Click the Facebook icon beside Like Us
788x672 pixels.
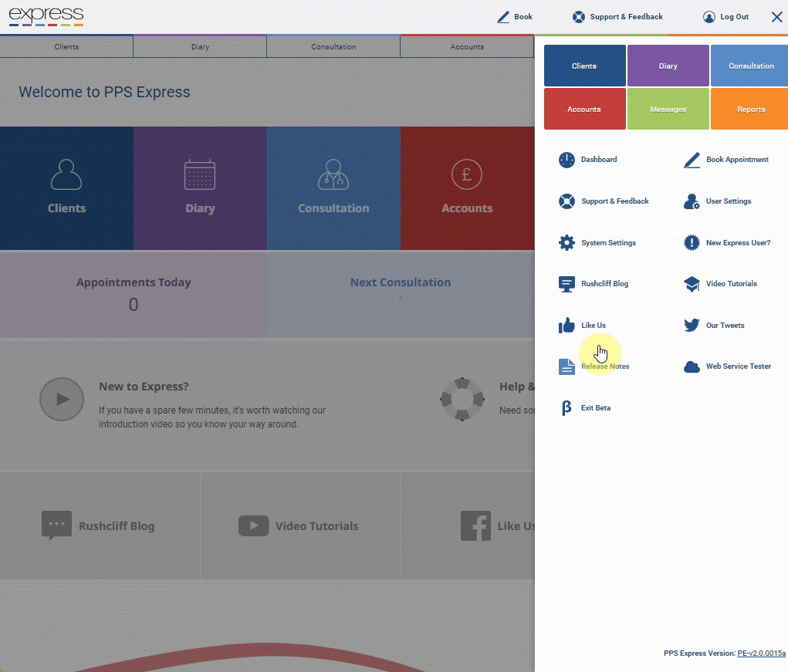coord(475,526)
